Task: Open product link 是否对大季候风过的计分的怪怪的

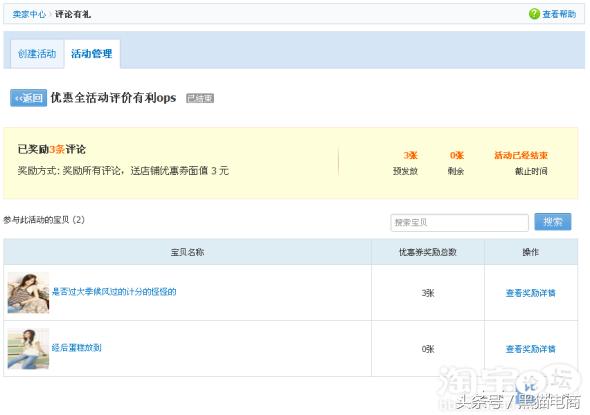Action: pos(114,292)
